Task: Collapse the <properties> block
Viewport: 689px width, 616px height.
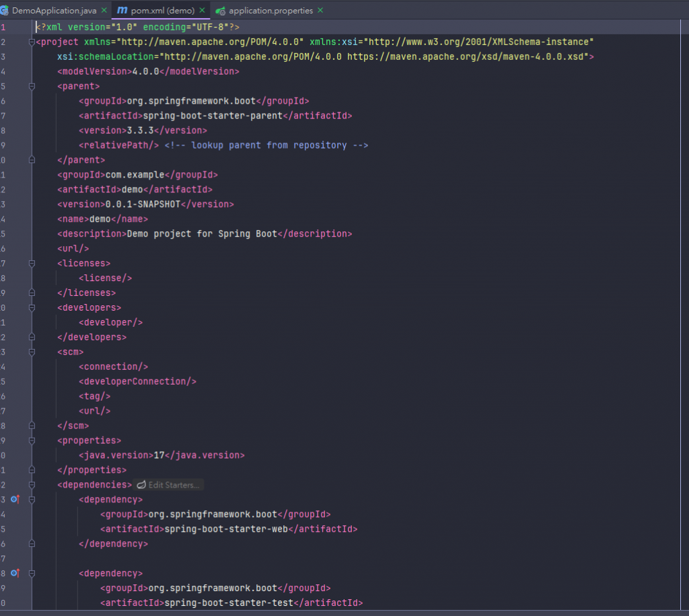Action: pos(32,440)
